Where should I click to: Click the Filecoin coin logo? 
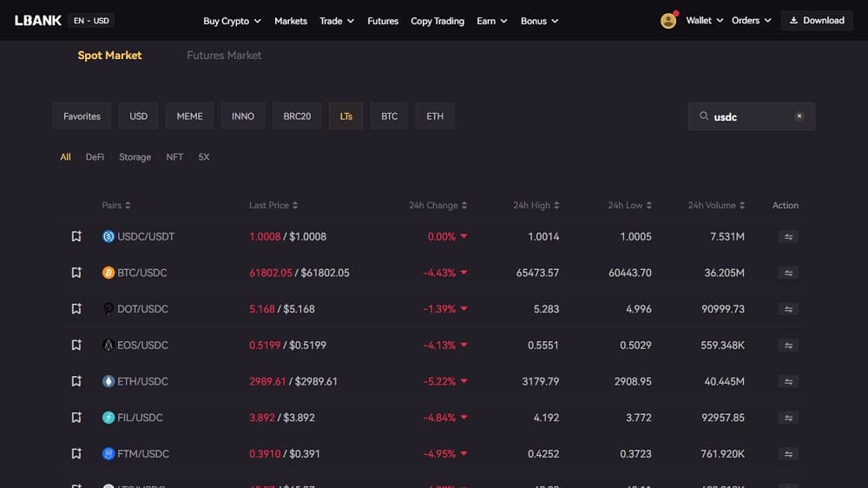pos(108,417)
